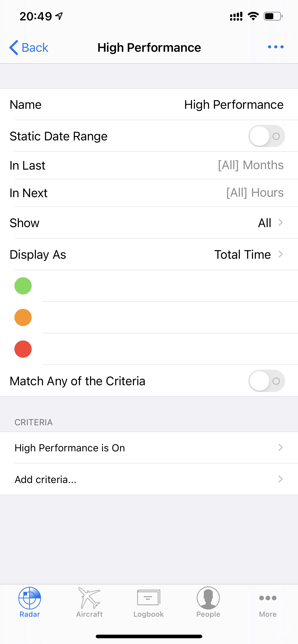
Task: Tap the Aircraft airplane icon
Action: pos(89,598)
